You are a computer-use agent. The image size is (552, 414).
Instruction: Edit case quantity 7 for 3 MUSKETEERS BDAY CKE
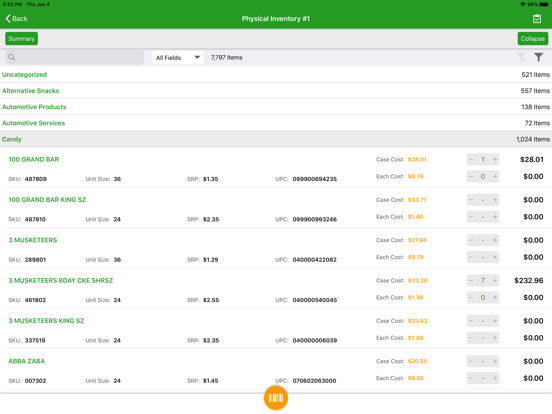coord(483,281)
